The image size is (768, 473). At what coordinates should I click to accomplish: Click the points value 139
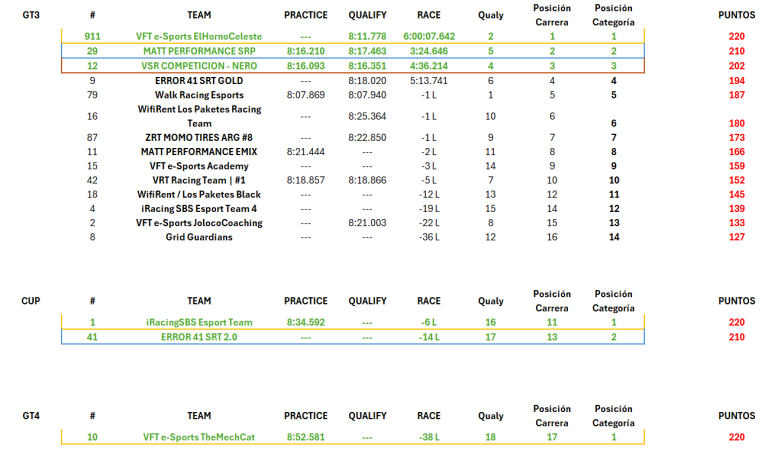coord(737,208)
